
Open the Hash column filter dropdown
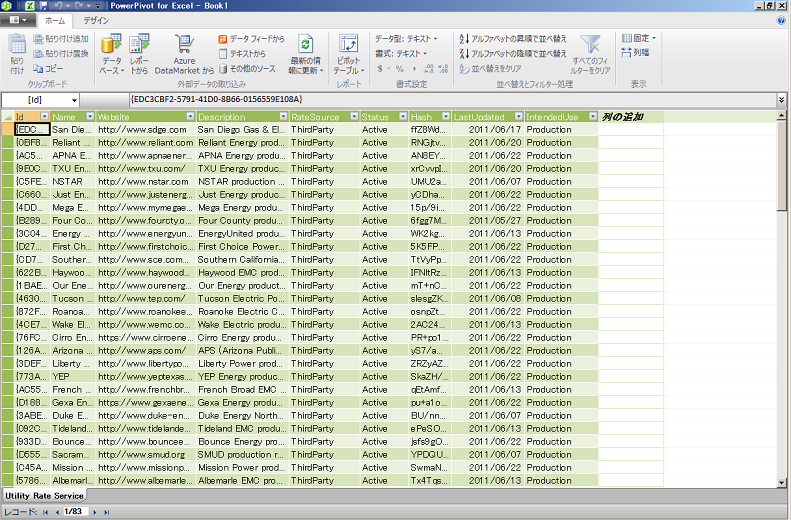click(x=445, y=117)
